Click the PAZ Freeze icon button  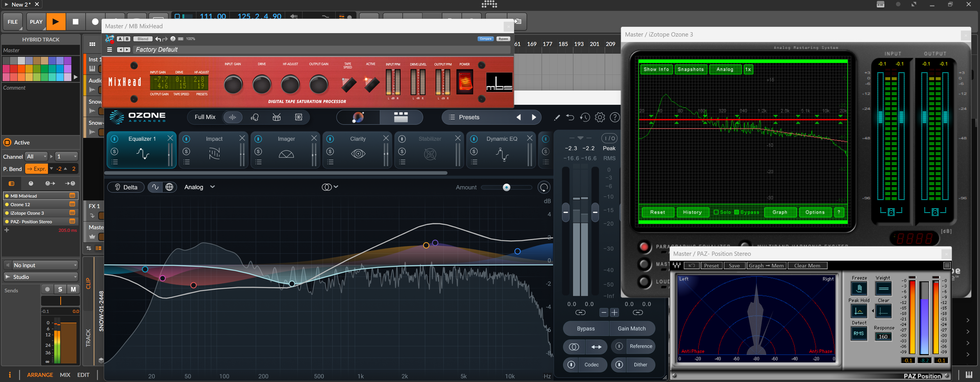tap(859, 289)
